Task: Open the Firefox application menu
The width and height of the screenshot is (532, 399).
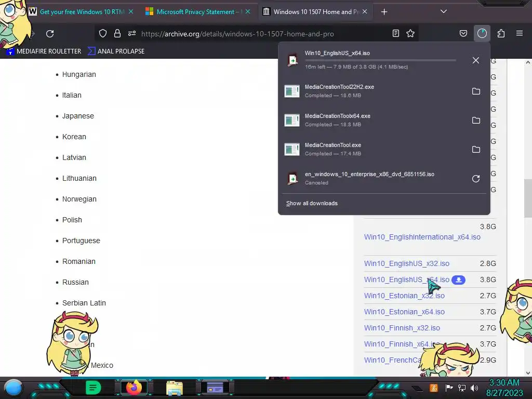Action: pos(520,33)
